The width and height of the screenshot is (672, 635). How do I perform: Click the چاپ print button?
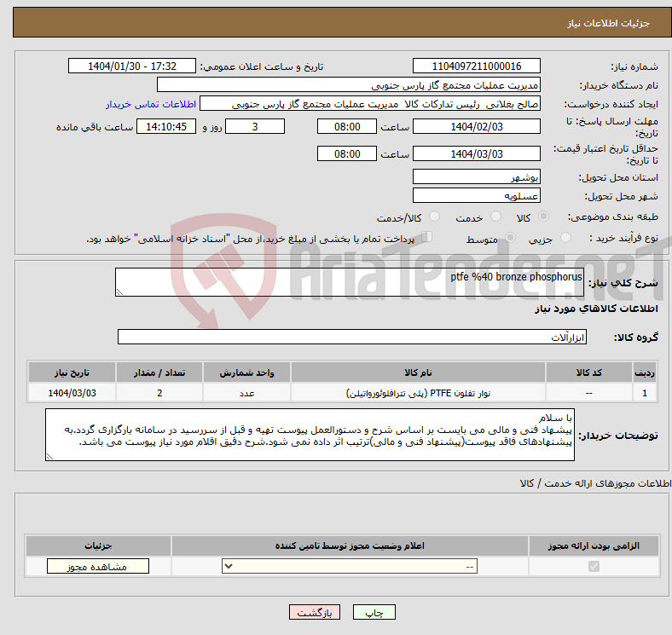374,613
